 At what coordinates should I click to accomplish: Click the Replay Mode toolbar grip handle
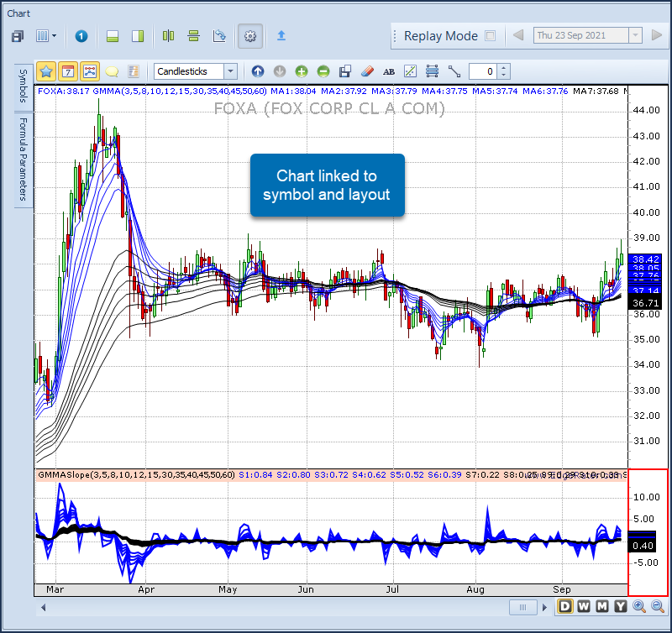click(x=395, y=36)
